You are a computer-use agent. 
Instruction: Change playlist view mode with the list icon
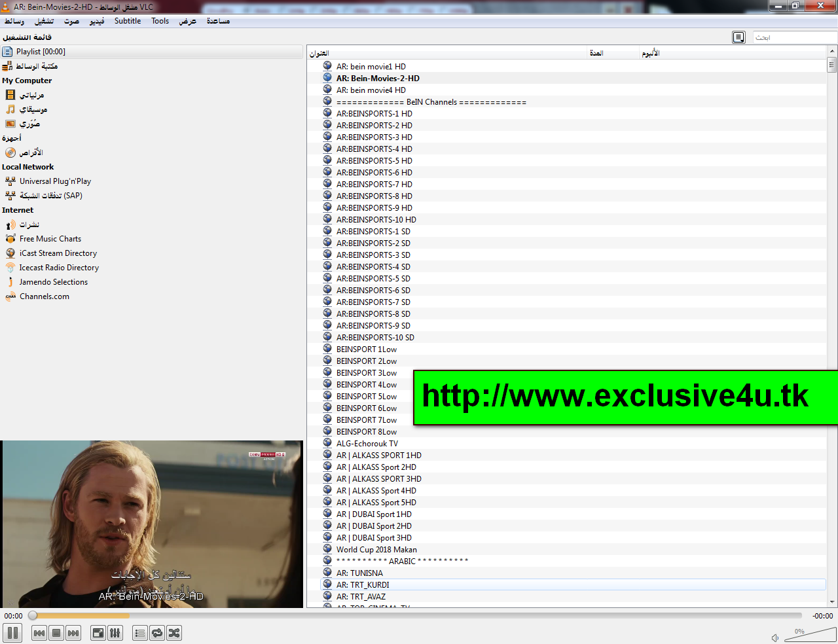[139, 633]
